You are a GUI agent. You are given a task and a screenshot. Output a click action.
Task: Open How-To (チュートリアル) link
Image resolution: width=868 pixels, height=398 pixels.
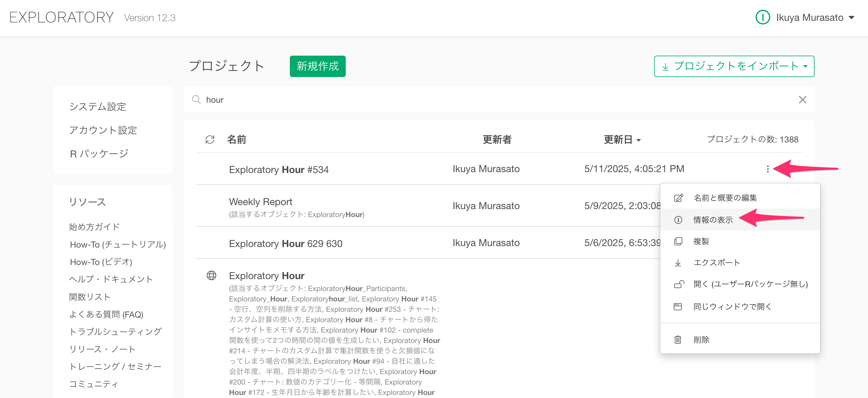[118, 244]
